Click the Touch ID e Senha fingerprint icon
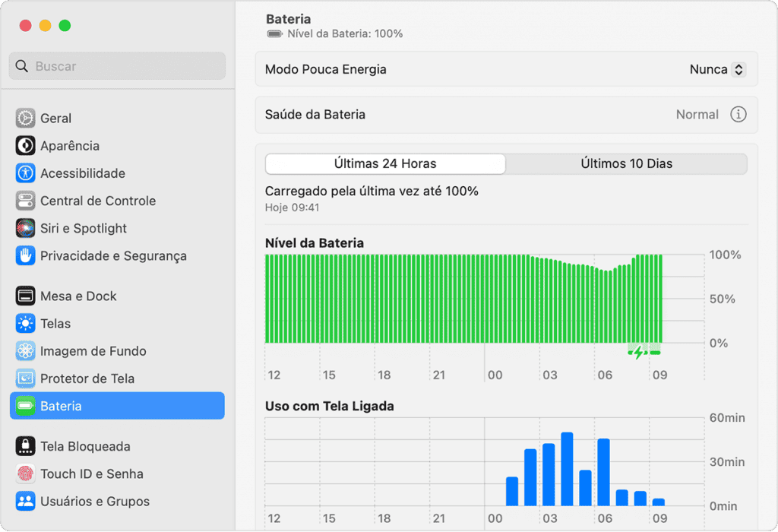This screenshot has width=778, height=532. (x=25, y=474)
